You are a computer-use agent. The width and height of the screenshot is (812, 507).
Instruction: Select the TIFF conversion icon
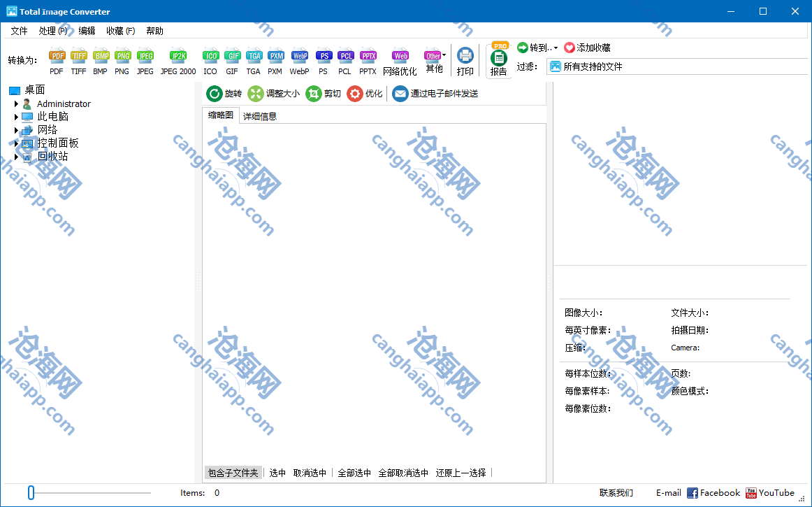pyautogui.click(x=78, y=57)
